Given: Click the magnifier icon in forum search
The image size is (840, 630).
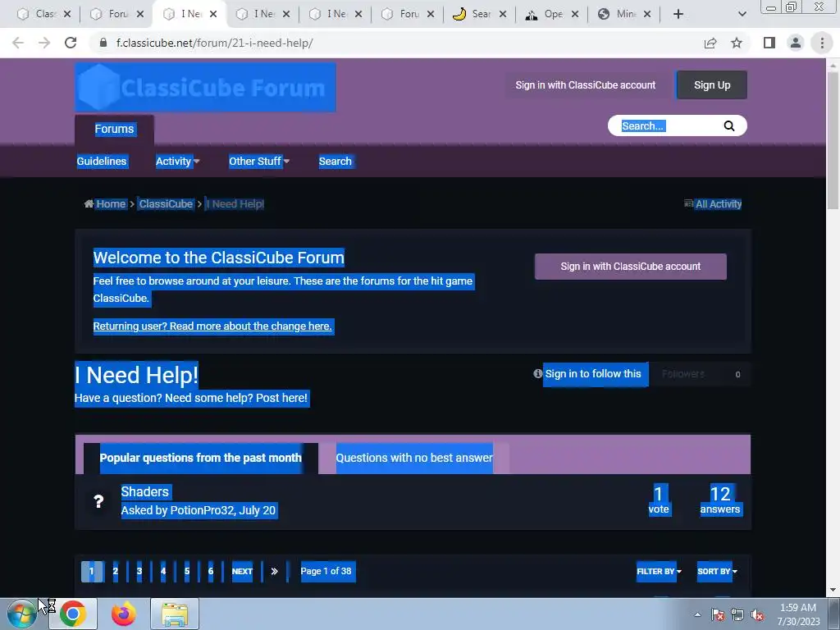Looking at the screenshot, I should coord(729,126).
